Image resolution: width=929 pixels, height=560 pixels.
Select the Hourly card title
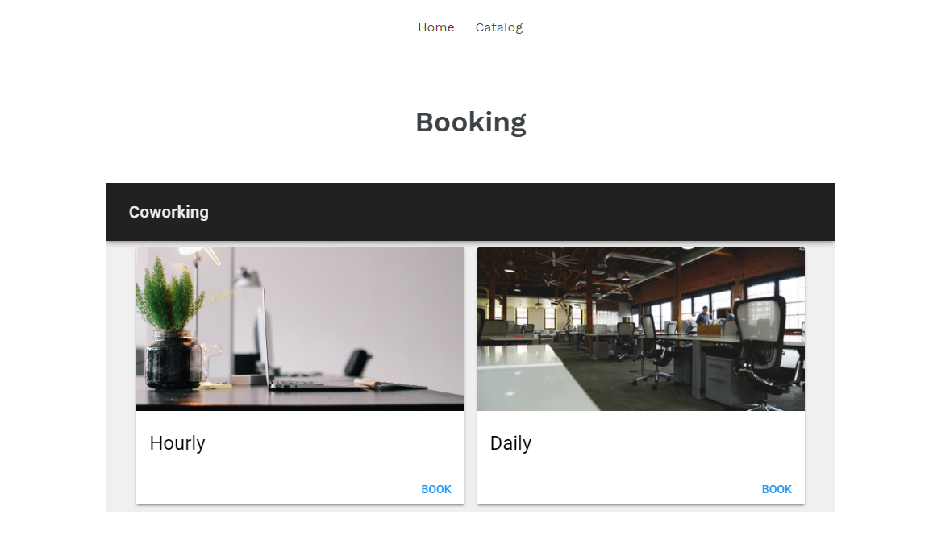tap(177, 443)
